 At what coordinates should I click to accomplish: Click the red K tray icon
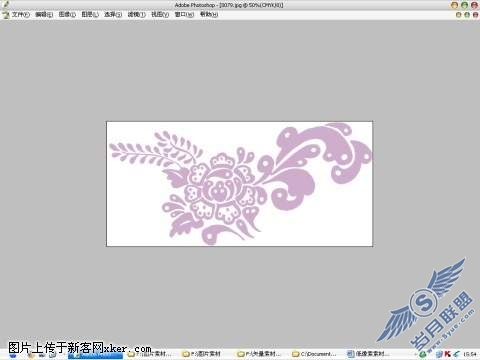pos(448,354)
